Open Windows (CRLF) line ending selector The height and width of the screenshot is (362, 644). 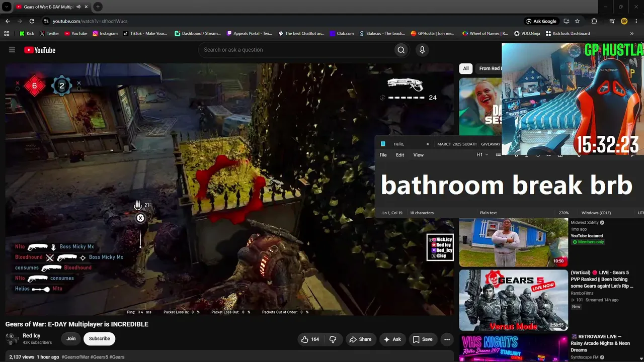tap(596, 213)
